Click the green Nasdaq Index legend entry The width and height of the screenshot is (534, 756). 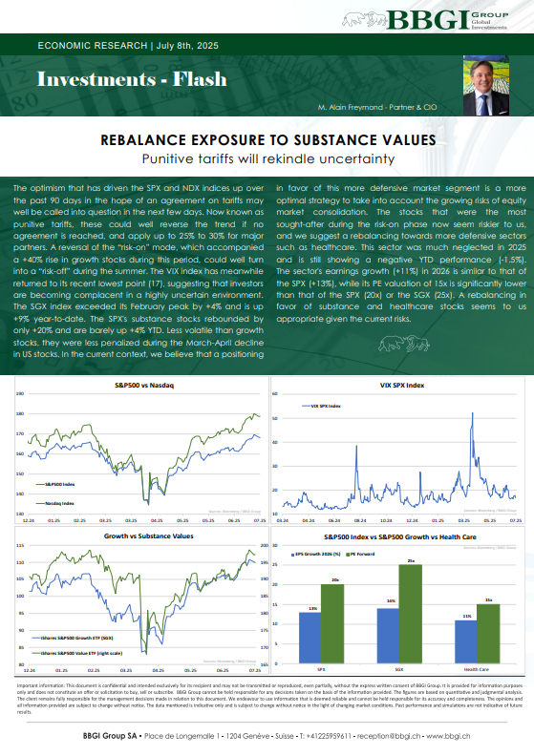pyautogui.click(x=55, y=503)
